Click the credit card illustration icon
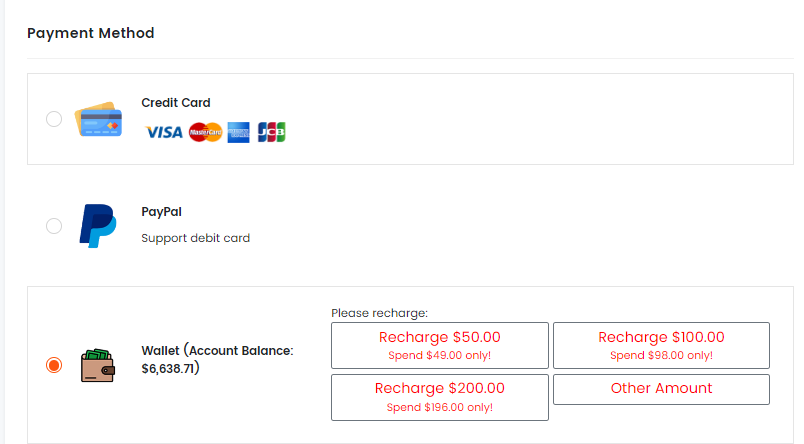 (98, 119)
